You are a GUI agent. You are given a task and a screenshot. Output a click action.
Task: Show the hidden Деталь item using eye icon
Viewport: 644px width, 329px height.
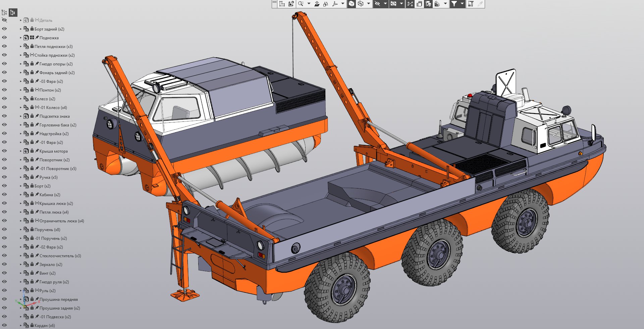coord(4,20)
